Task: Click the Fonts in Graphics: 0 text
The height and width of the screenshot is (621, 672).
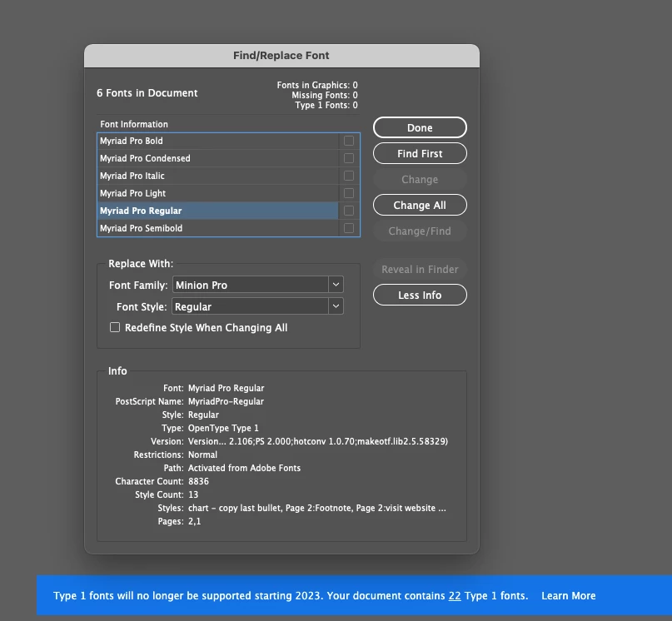Action: click(317, 85)
